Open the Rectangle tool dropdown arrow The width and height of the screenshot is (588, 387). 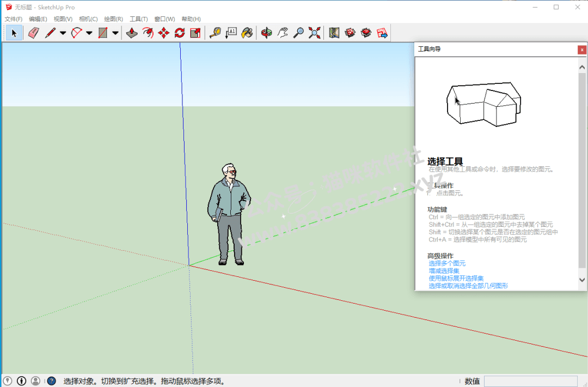[x=115, y=33]
